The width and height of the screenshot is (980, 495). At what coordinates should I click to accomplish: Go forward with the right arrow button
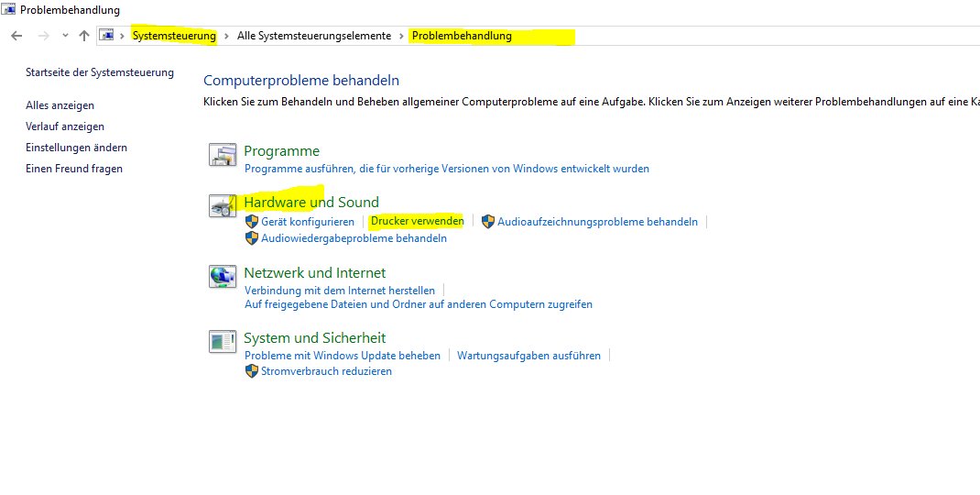pyautogui.click(x=44, y=36)
